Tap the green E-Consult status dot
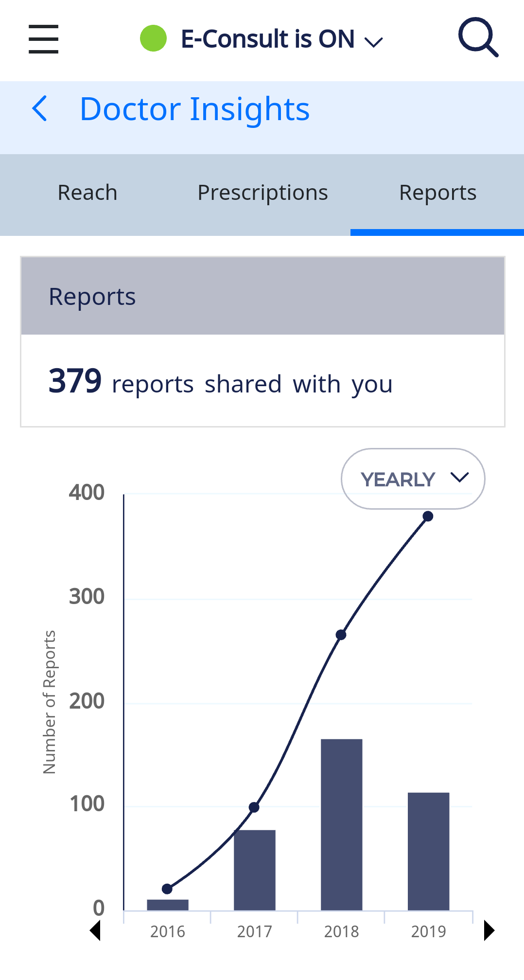This screenshot has width=524, height=980. point(153,38)
